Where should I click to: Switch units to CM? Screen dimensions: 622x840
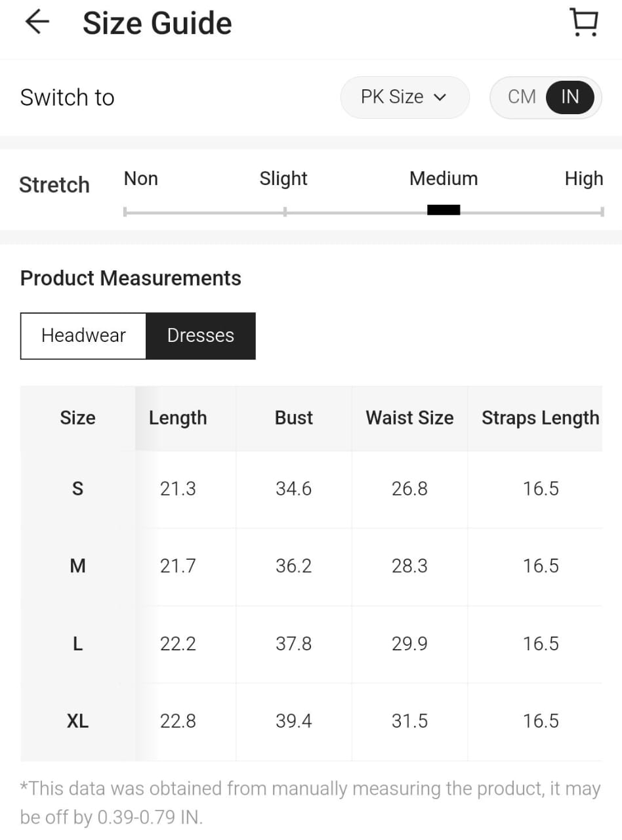(x=522, y=97)
